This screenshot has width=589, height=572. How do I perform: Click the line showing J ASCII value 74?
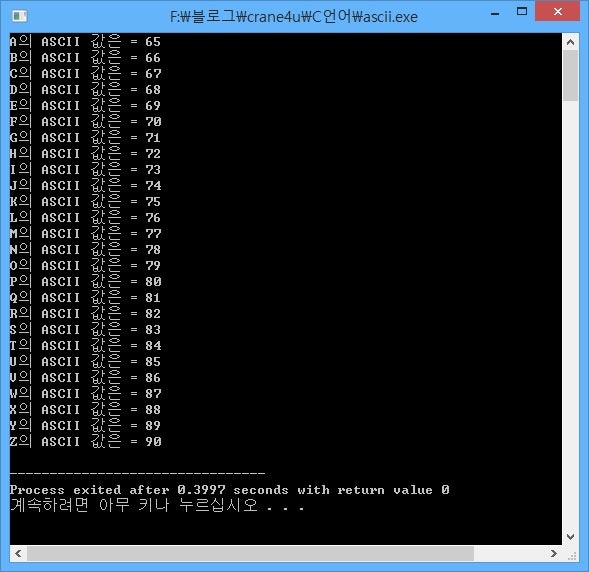(86, 185)
